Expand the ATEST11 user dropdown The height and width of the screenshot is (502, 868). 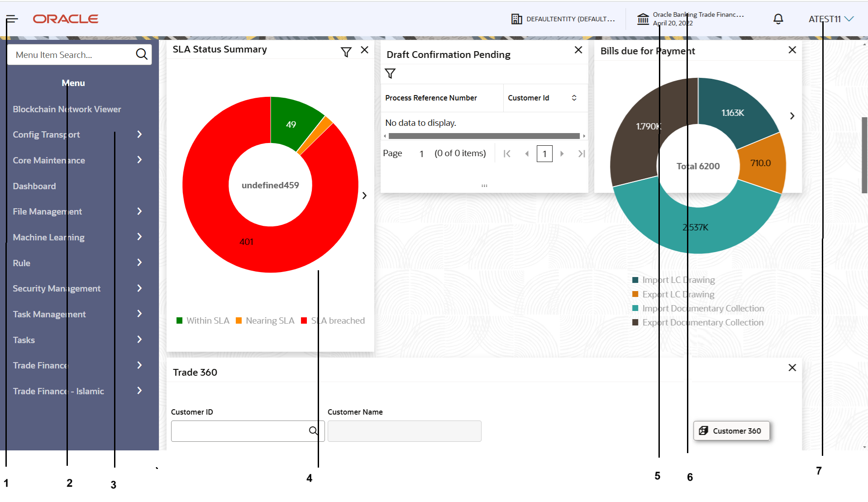[x=831, y=19]
